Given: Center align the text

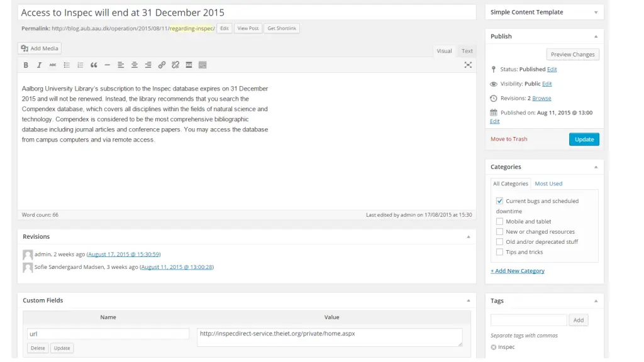Looking at the screenshot, I should coord(135,65).
